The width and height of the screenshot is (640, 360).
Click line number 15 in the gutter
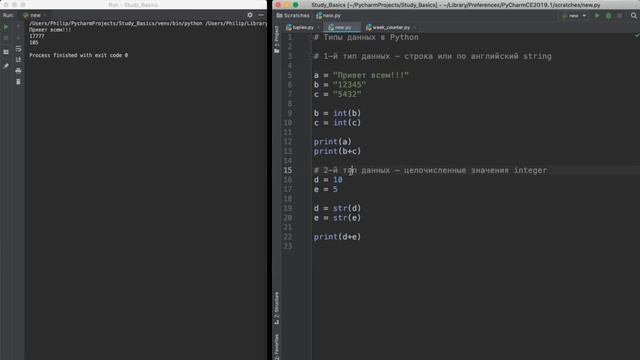pyautogui.click(x=288, y=170)
